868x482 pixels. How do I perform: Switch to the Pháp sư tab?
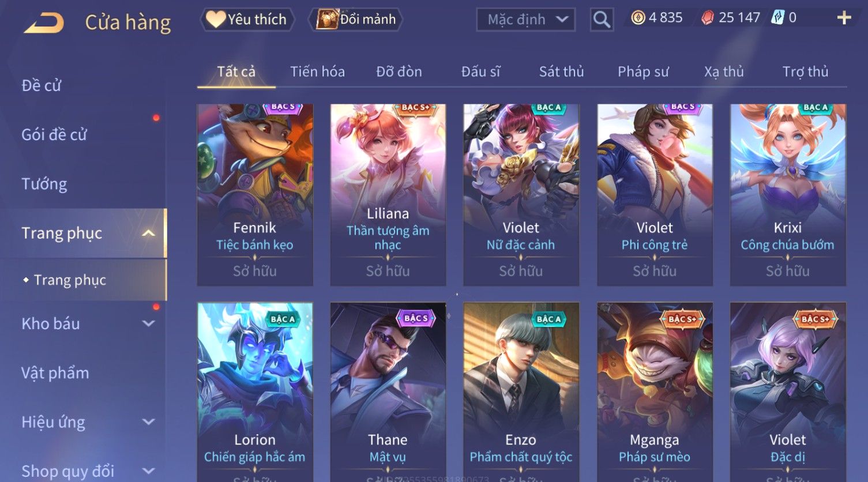tap(643, 71)
